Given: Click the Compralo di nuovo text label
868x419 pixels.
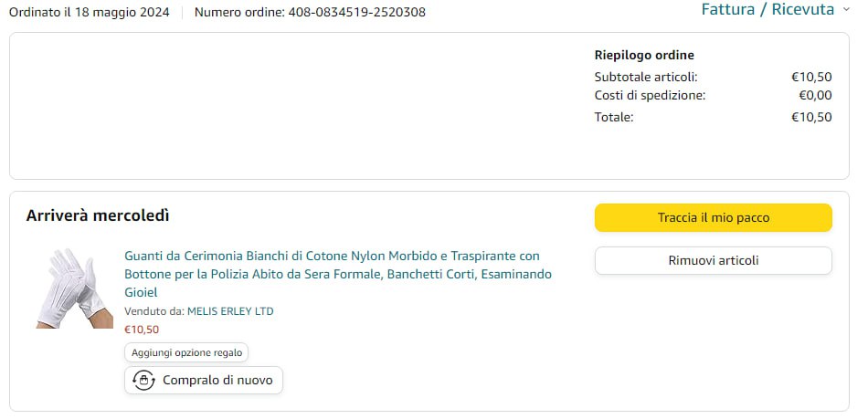Looking at the screenshot, I should (x=217, y=380).
